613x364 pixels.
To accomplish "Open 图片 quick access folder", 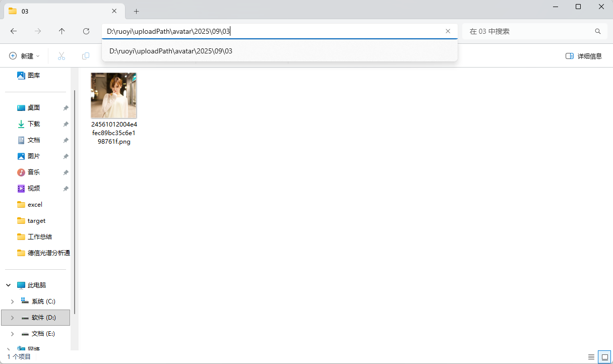I will coord(34,156).
